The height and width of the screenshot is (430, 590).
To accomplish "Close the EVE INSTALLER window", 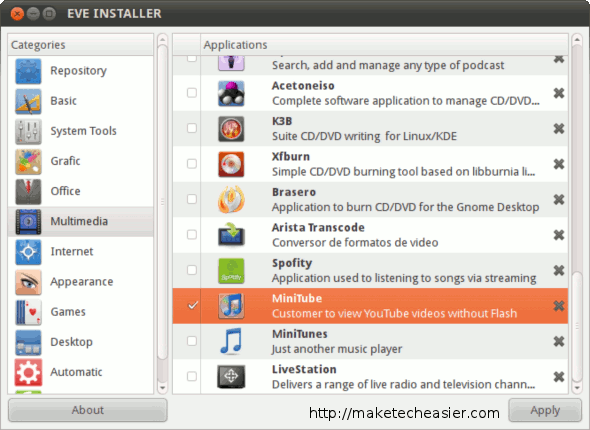I will click(17, 14).
